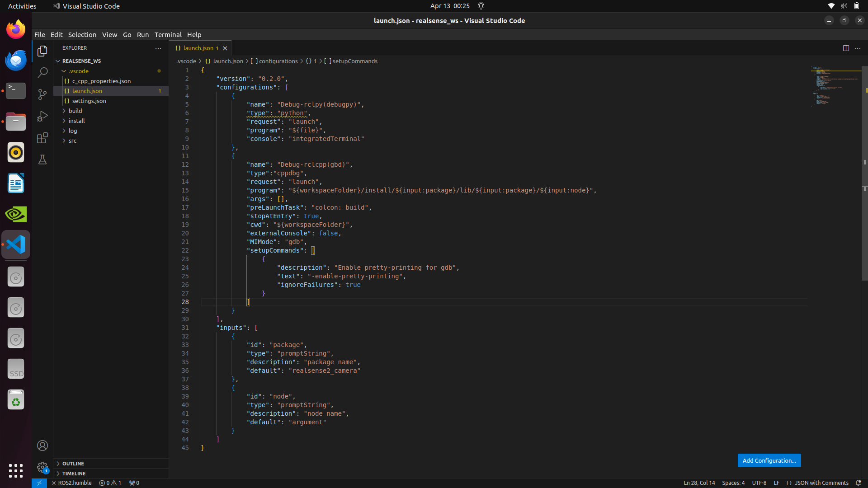868x488 pixels.
Task: Open Source Control view
Action: click(x=42, y=94)
